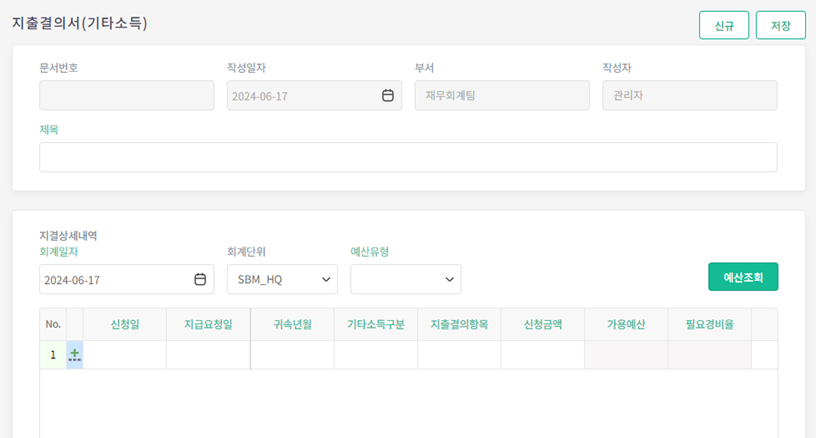Select the 신청일 column header

tap(125, 325)
